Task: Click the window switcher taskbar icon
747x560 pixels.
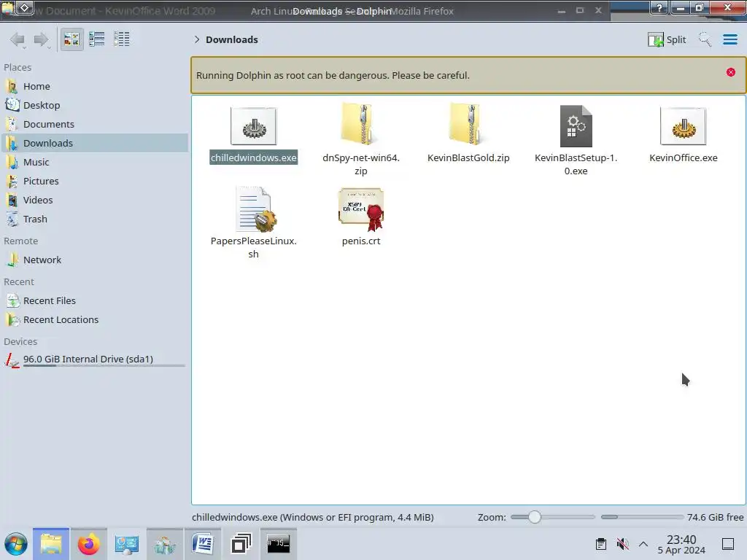Action: (x=241, y=544)
